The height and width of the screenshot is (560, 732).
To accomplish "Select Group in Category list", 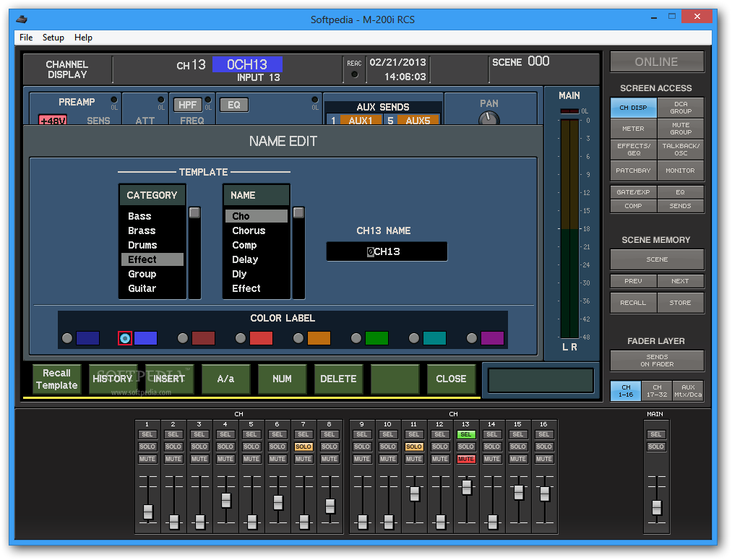I will pyautogui.click(x=152, y=274).
